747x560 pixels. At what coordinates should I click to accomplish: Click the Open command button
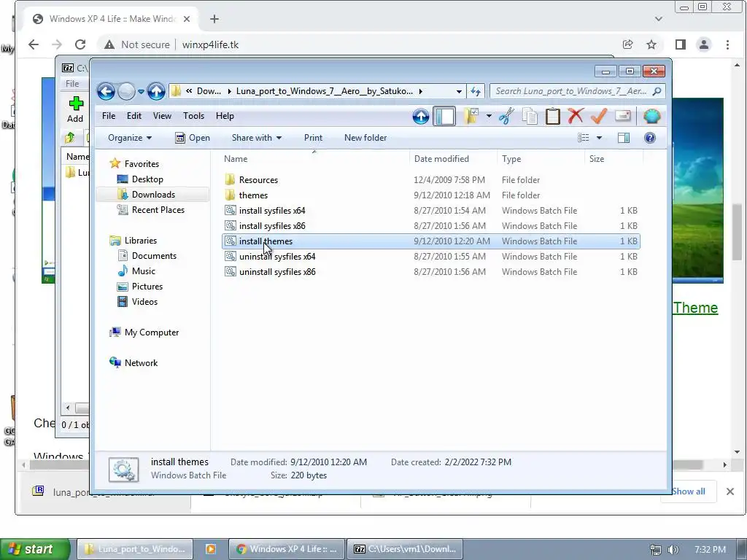point(193,138)
